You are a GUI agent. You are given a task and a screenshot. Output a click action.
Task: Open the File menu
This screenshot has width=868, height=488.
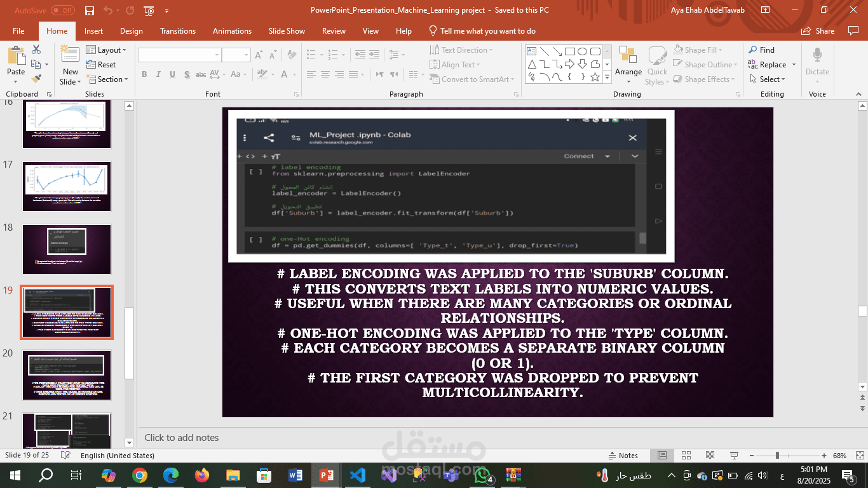click(x=18, y=30)
